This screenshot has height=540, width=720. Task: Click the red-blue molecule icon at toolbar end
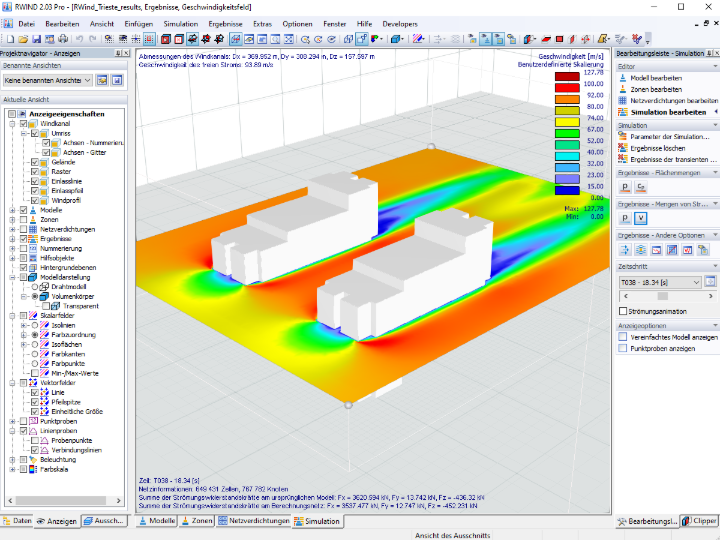[x=637, y=39]
